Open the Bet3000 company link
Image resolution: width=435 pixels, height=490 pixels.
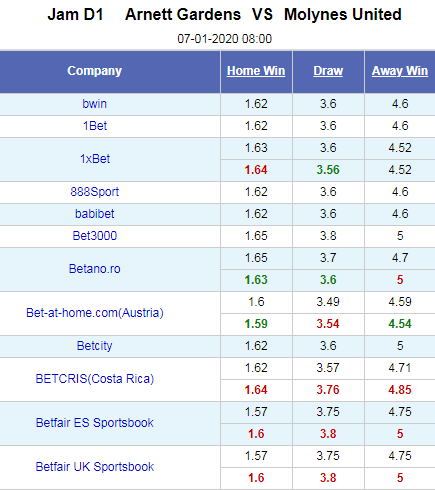[x=95, y=236]
